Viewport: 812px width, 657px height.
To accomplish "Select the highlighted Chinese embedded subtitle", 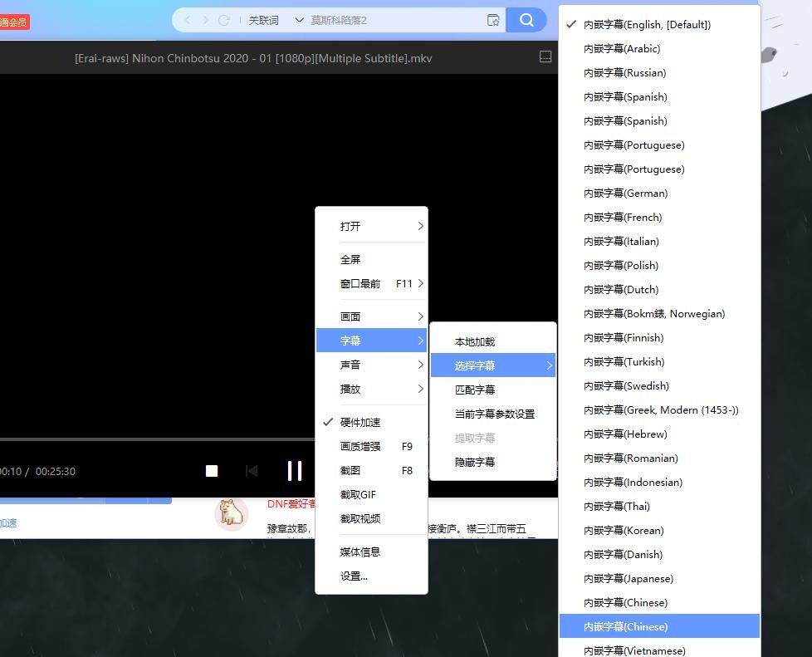I will point(625,626).
